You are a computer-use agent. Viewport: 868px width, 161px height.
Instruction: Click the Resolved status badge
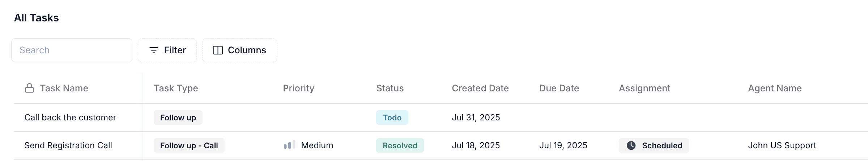click(x=400, y=145)
